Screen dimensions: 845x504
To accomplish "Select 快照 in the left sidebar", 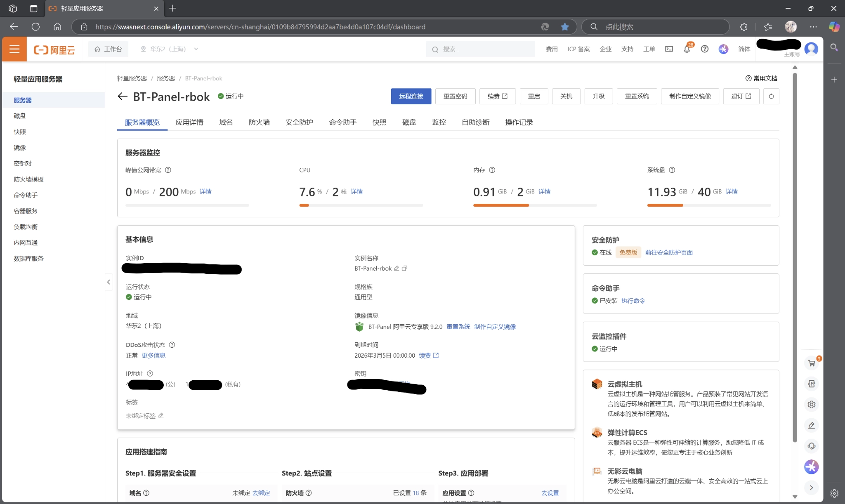I will pos(20,132).
